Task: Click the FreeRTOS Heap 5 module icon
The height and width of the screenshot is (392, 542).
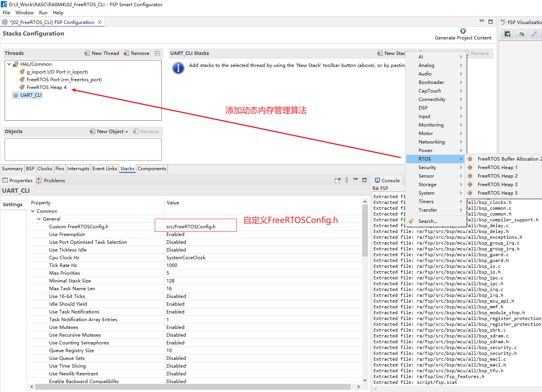Action: (x=470, y=193)
